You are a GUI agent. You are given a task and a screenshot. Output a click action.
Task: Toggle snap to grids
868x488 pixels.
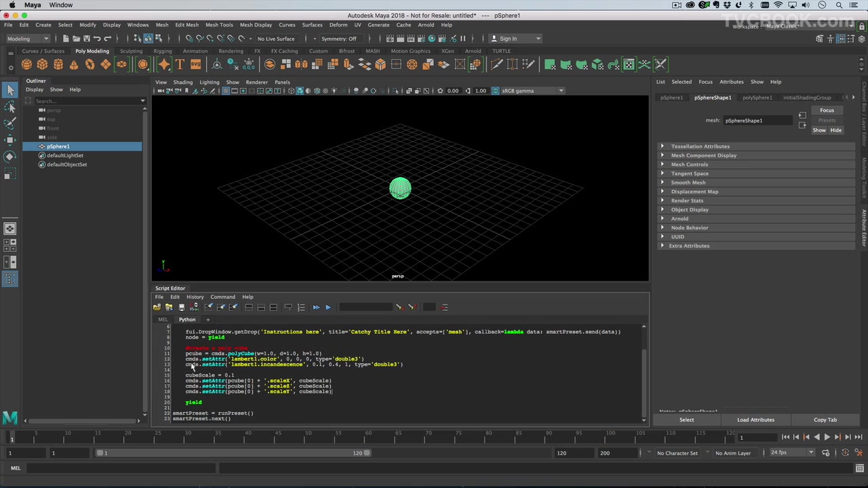coord(189,39)
